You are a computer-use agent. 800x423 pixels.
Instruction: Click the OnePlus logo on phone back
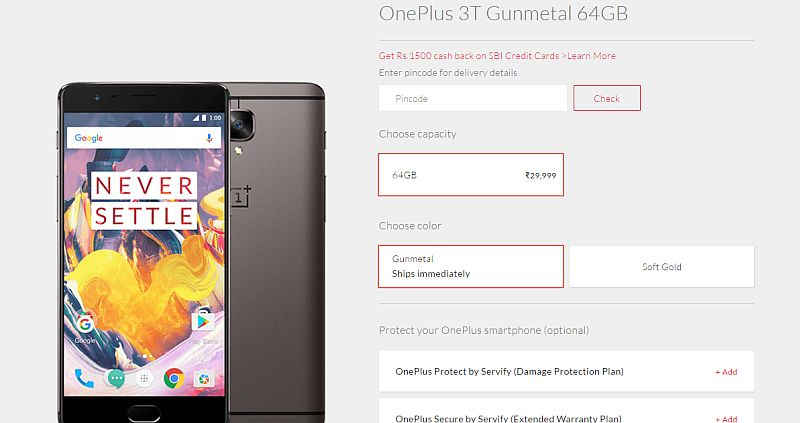[241, 196]
